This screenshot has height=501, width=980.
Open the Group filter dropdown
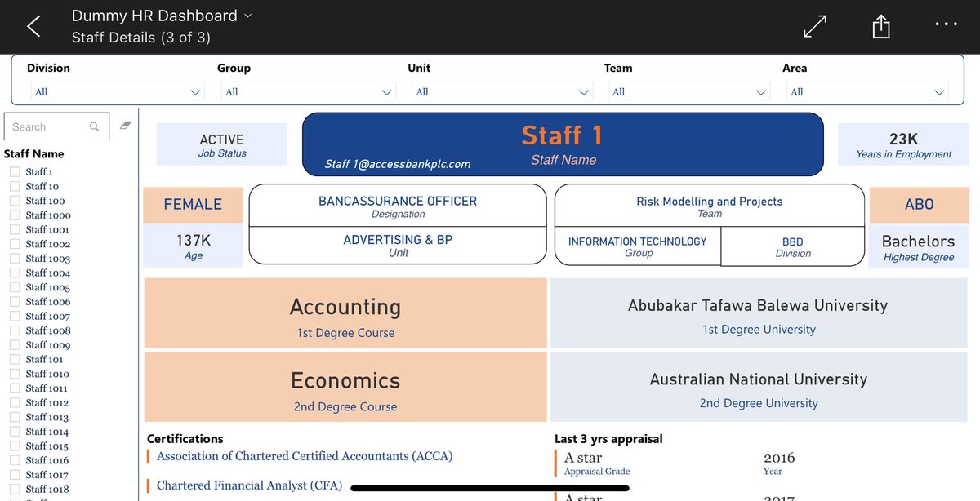309,92
